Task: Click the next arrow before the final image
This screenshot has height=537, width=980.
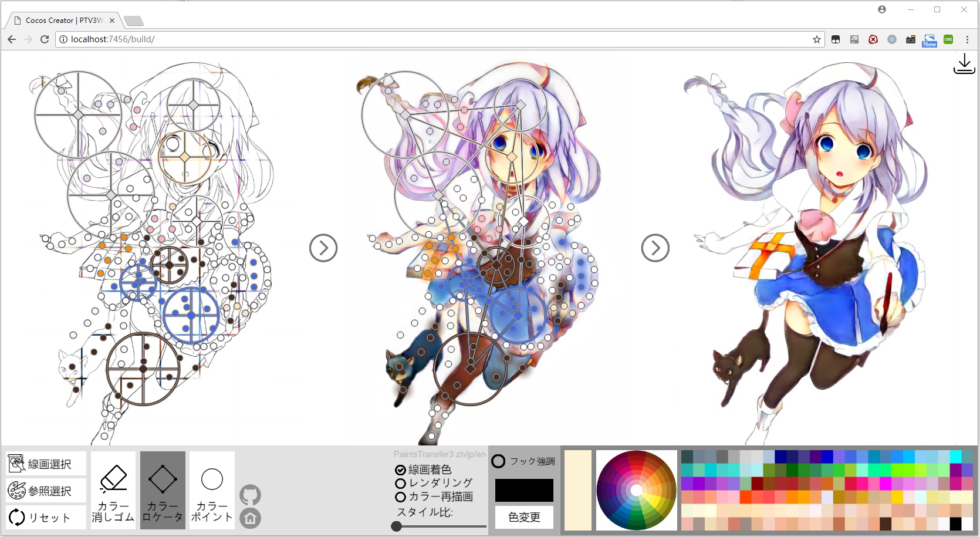Action: pyautogui.click(x=655, y=248)
